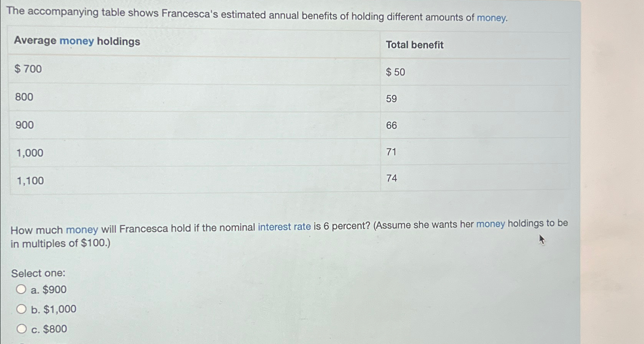This screenshot has height=344, width=644.
Task: Click the 1,100 holdings row
Action: pyautogui.click(x=29, y=180)
